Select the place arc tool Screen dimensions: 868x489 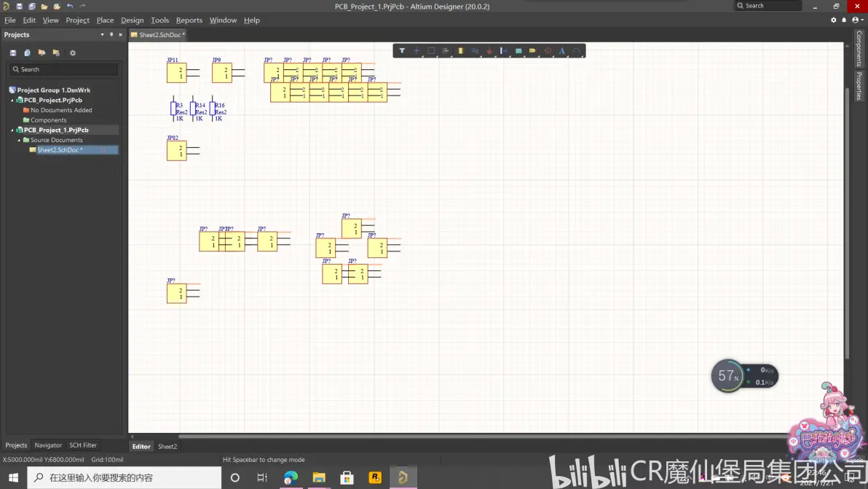(576, 51)
